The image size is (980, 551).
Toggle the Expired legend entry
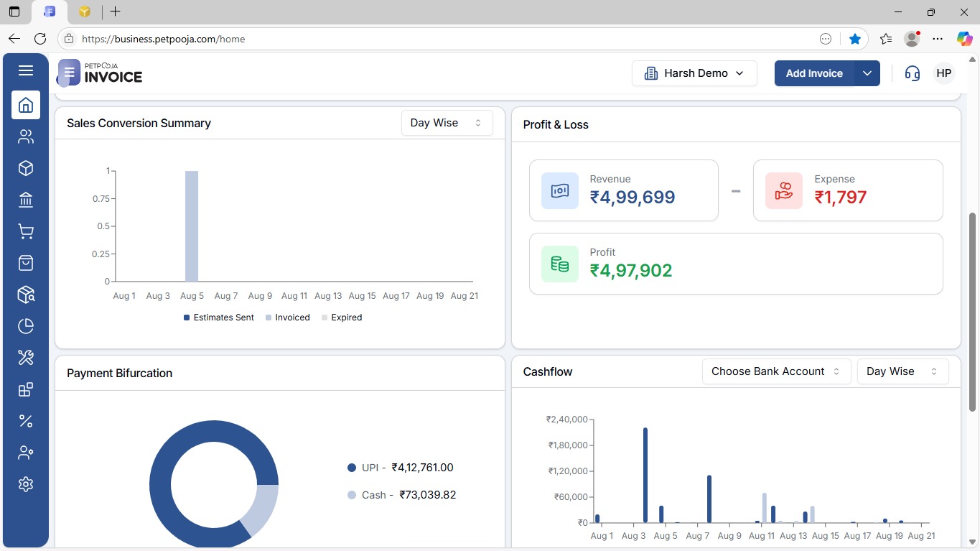point(341,317)
